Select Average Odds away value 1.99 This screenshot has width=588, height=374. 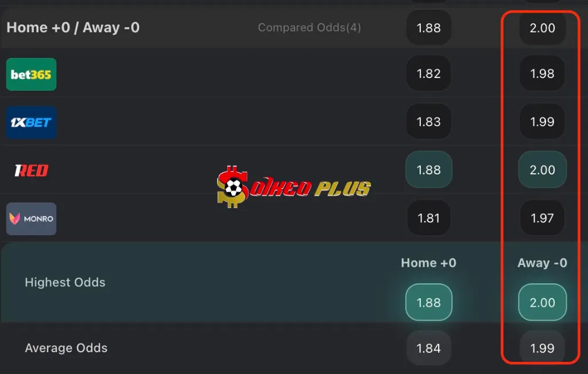[x=542, y=348]
